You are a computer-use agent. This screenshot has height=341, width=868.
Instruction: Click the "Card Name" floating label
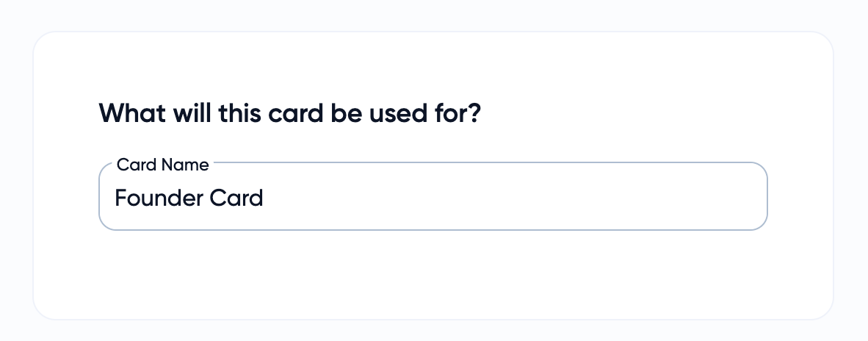pos(162,165)
